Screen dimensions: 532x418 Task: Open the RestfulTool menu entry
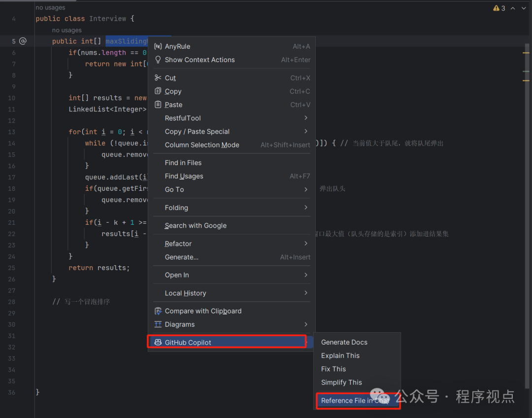pos(232,118)
